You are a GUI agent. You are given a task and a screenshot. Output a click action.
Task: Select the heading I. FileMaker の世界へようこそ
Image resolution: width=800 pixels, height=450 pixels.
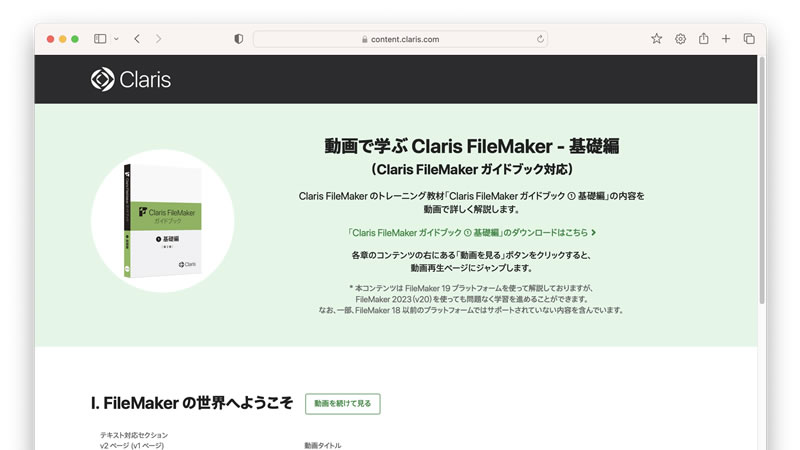[192, 403]
